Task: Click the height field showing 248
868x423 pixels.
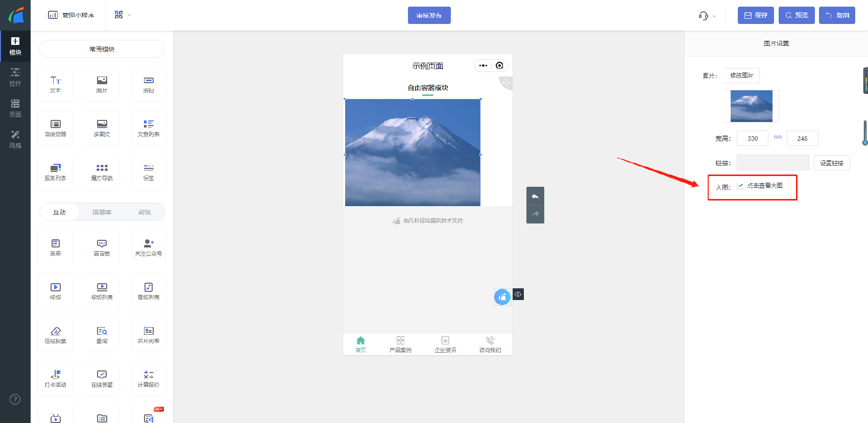Action: tap(803, 138)
